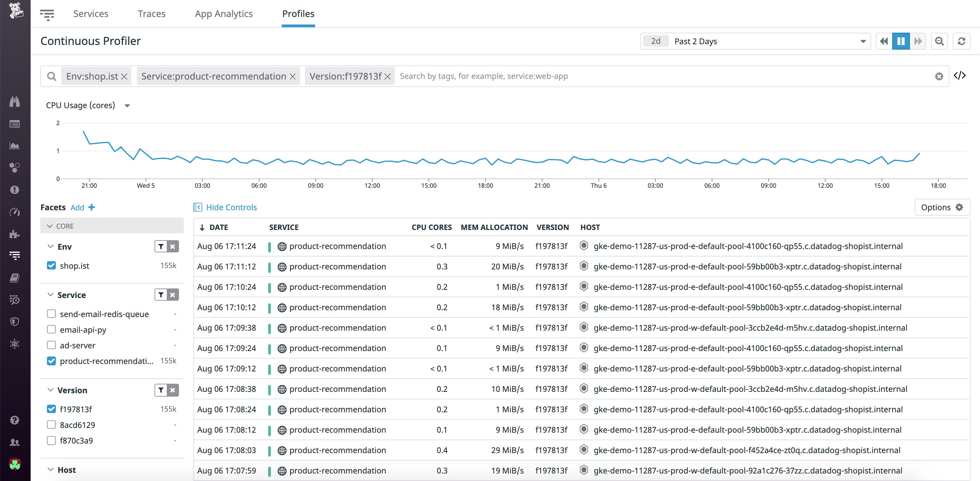Screen dimensions: 980x481
Task: Switch to the Traces tab
Action: pyautogui.click(x=151, y=14)
